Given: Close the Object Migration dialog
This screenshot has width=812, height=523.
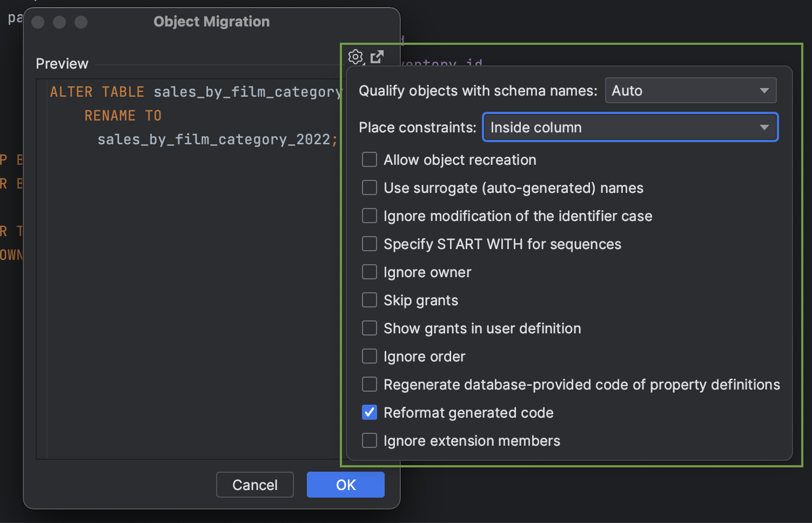Looking at the screenshot, I should (38, 22).
